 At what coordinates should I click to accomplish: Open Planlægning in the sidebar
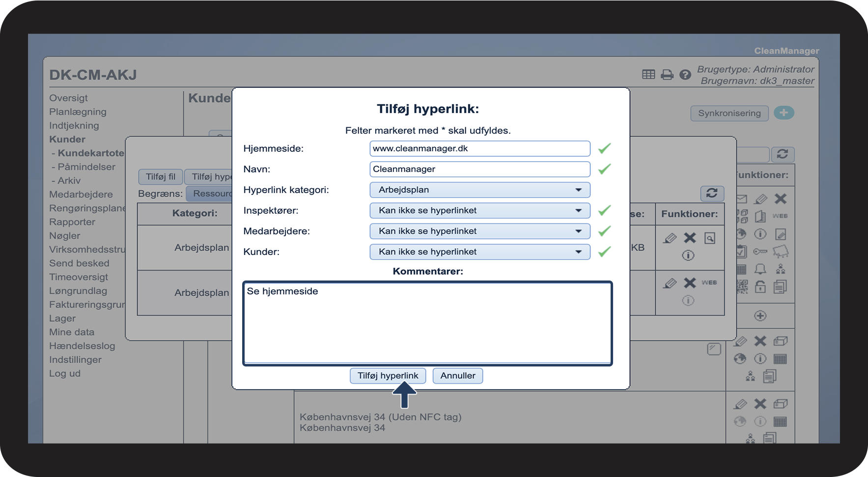[78, 112]
